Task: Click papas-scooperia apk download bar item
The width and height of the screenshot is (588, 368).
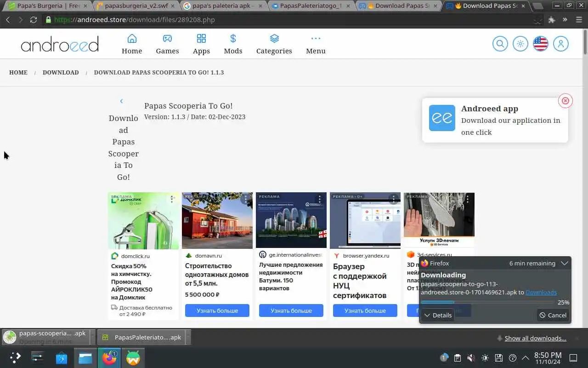Action: pyautogui.click(x=45, y=337)
